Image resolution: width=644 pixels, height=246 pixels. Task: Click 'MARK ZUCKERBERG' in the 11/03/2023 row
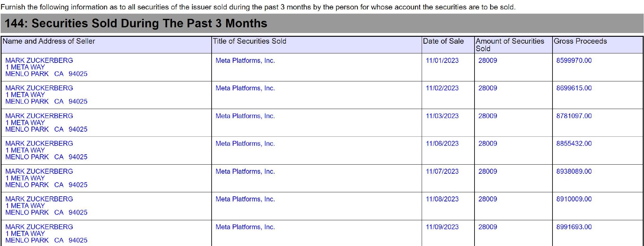click(39, 116)
